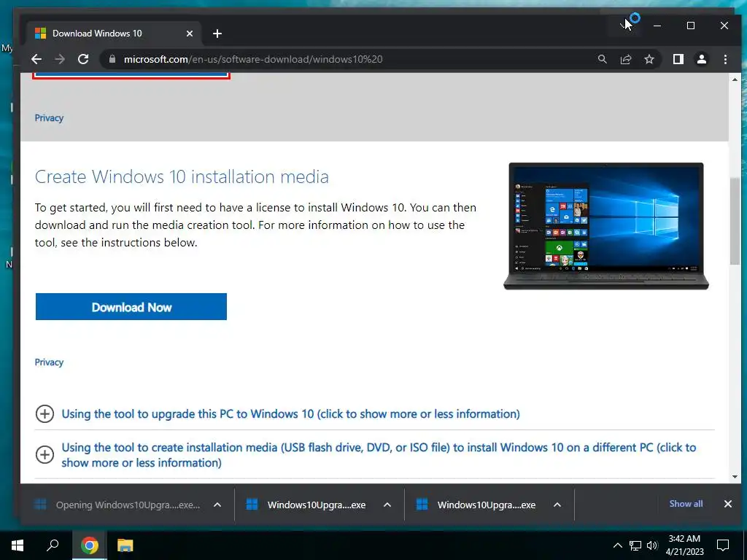This screenshot has width=747, height=560.
Task: Open the Chrome profile icon
Action: (702, 59)
